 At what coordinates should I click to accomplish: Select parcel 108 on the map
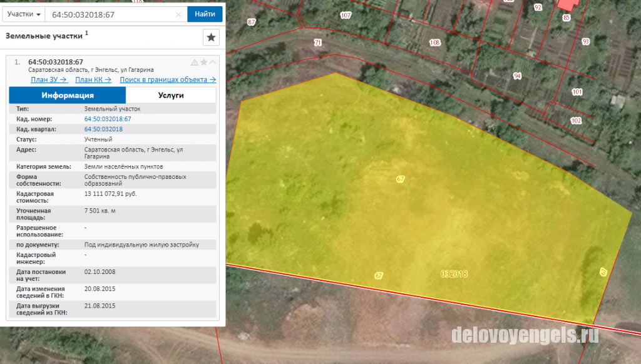(x=434, y=43)
